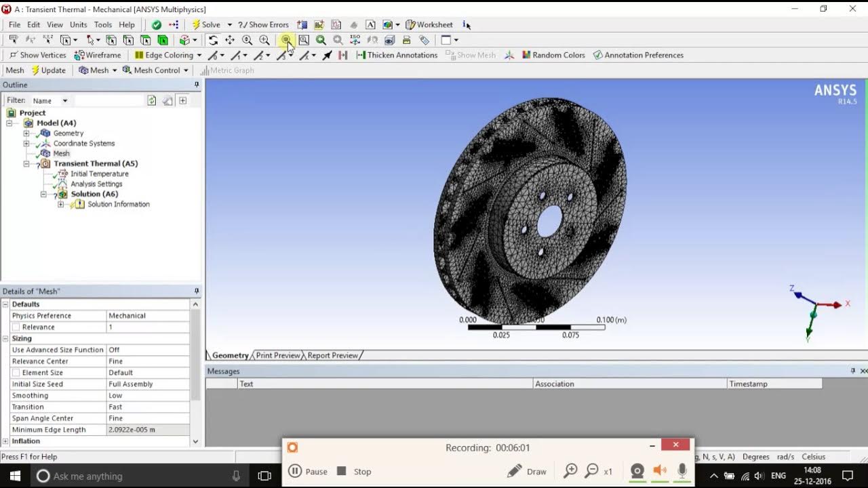
Task: Open the Edit menu
Action: point(33,24)
